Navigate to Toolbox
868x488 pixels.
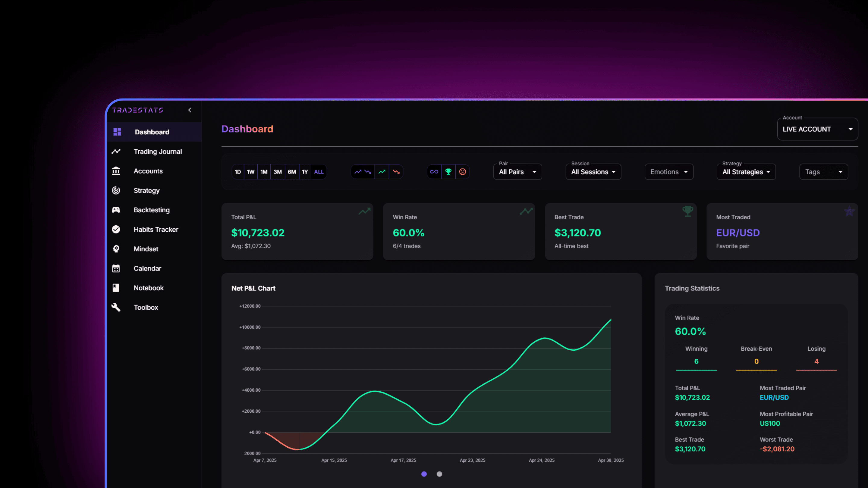155,308
